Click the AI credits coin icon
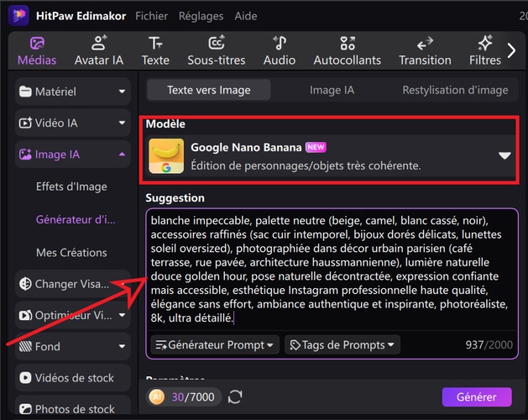The width and height of the screenshot is (528, 420). tap(157, 397)
